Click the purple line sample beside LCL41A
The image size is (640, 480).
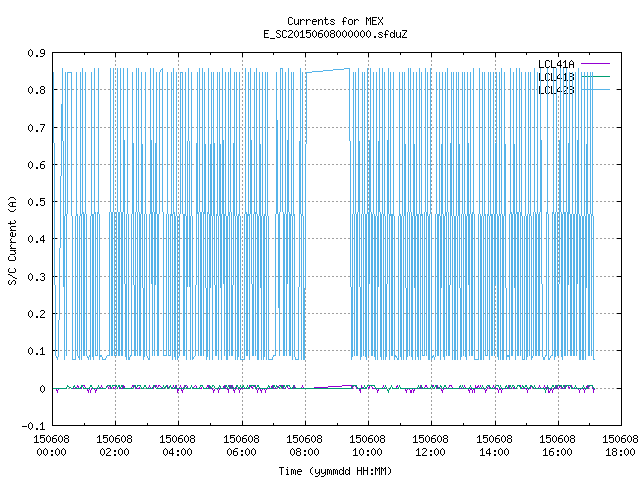pyautogui.click(x=595, y=64)
